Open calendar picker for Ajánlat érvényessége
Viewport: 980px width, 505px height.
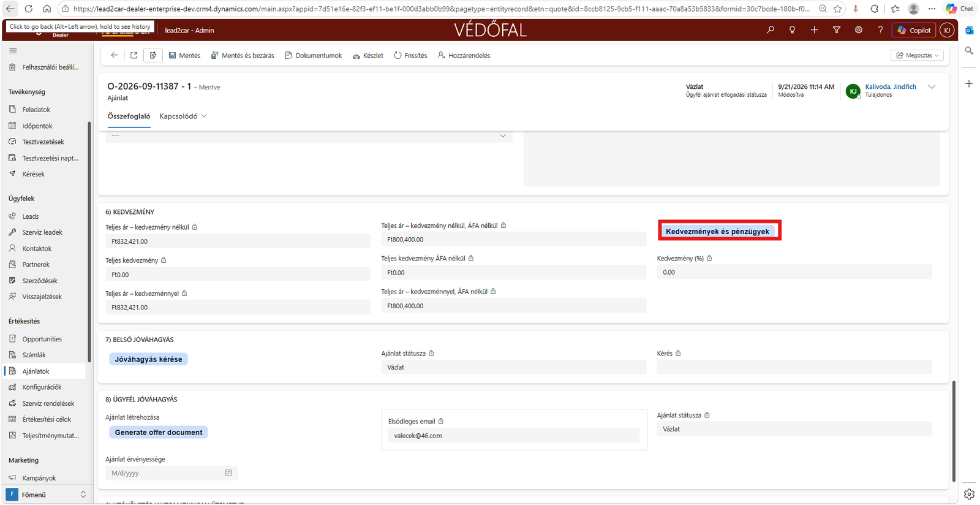[x=228, y=473]
